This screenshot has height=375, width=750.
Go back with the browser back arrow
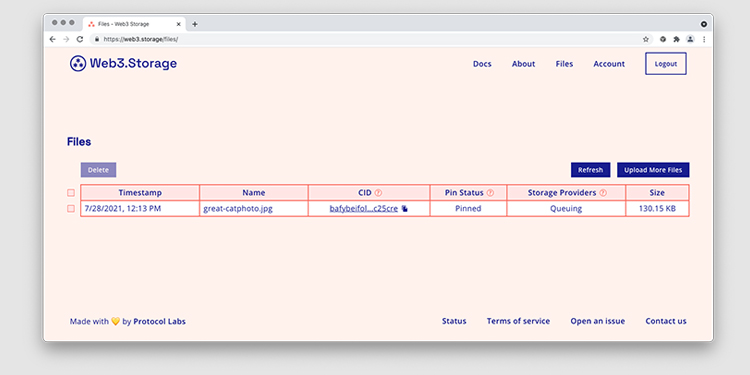pos(53,39)
